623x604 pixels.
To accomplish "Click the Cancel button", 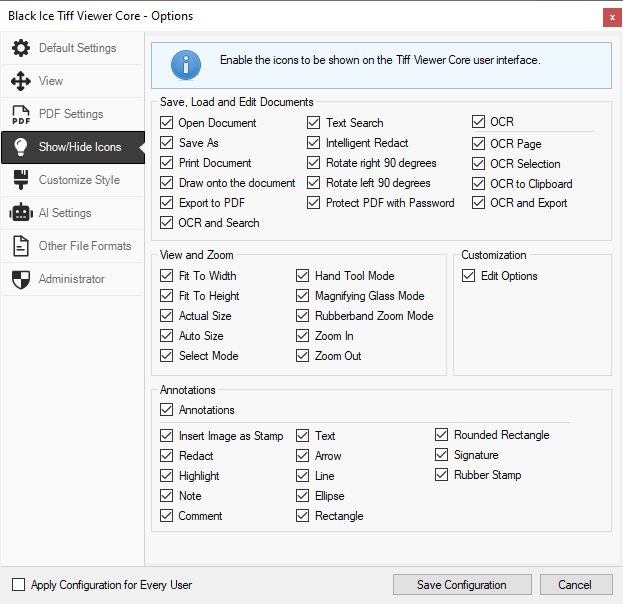I will tap(576, 585).
